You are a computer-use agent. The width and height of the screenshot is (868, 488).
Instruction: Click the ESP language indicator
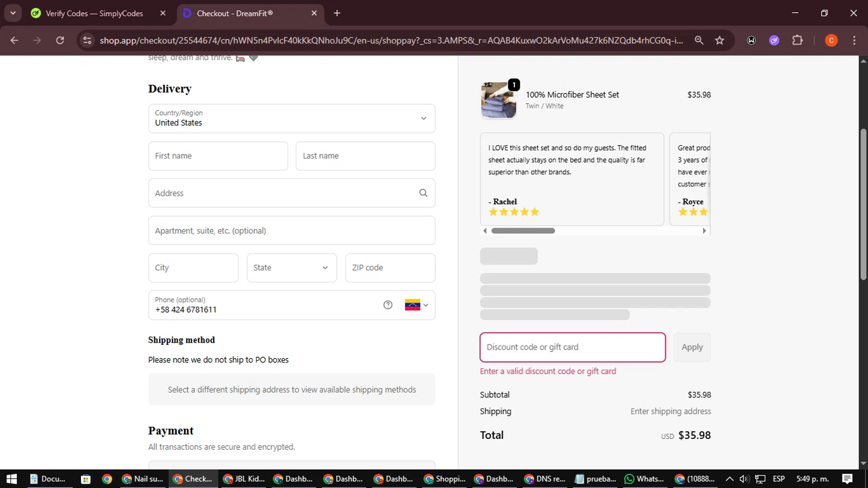click(779, 479)
